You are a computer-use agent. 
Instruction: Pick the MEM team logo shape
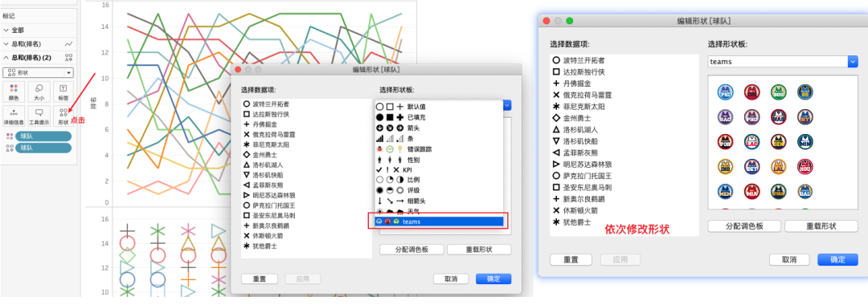click(725, 191)
